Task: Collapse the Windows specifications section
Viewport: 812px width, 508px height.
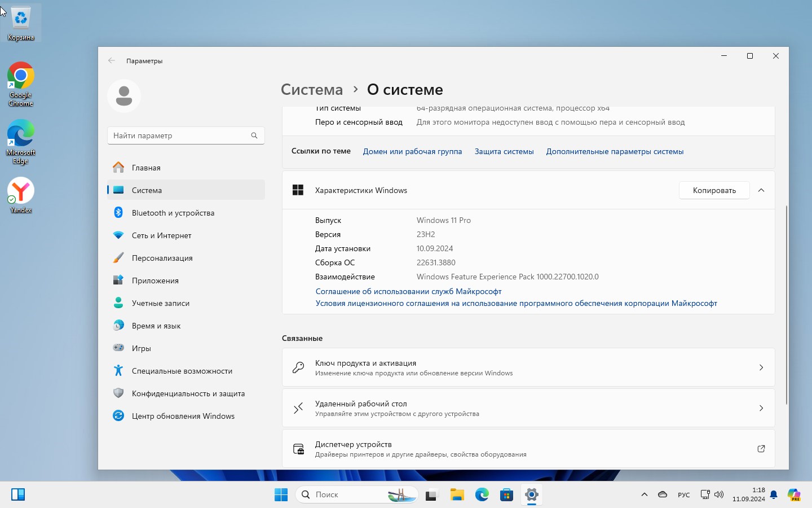Action: pos(761,190)
